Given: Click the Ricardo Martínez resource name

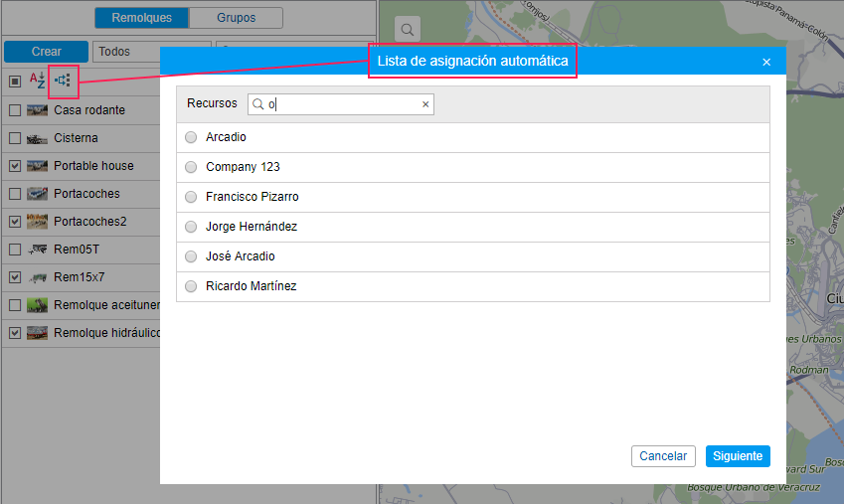Looking at the screenshot, I should 251,286.
